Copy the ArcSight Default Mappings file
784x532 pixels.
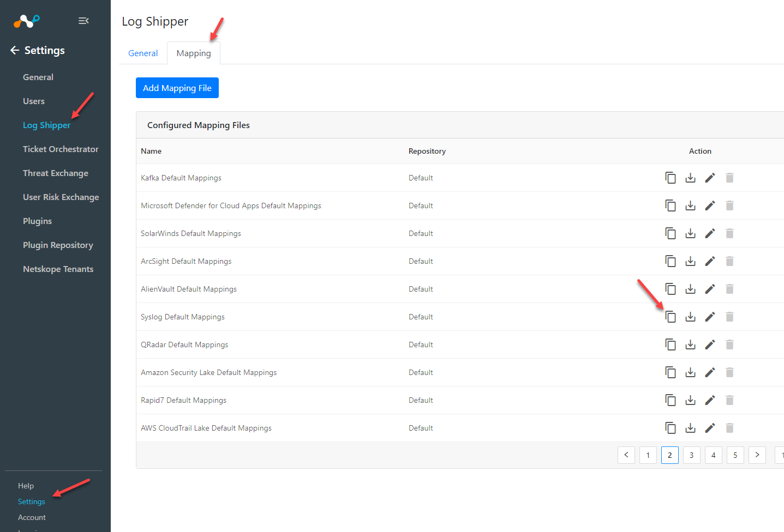tap(671, 261)
